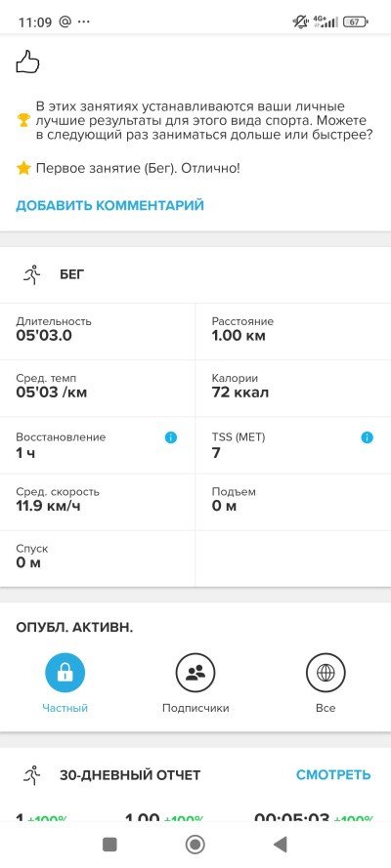Tap the runner icon in 30-дневный отчет
Screen dimensions: 391x868
pyautogui.click(x=32, y=775)
